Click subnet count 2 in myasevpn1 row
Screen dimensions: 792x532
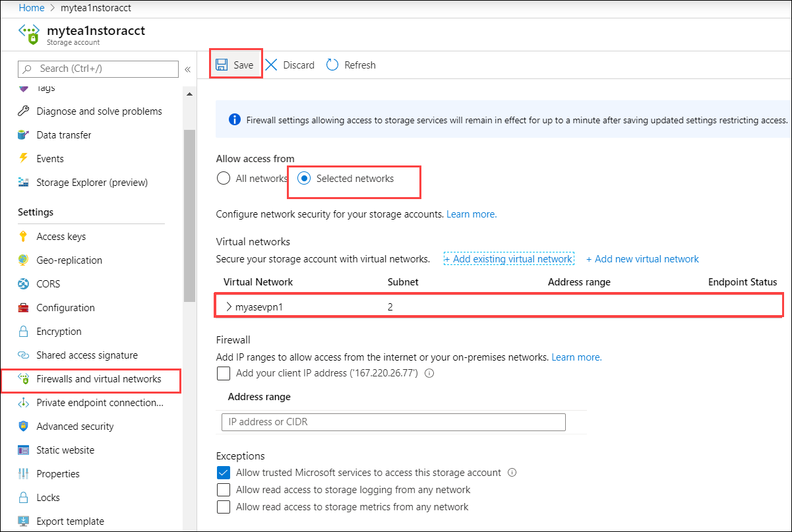[390, 307]
